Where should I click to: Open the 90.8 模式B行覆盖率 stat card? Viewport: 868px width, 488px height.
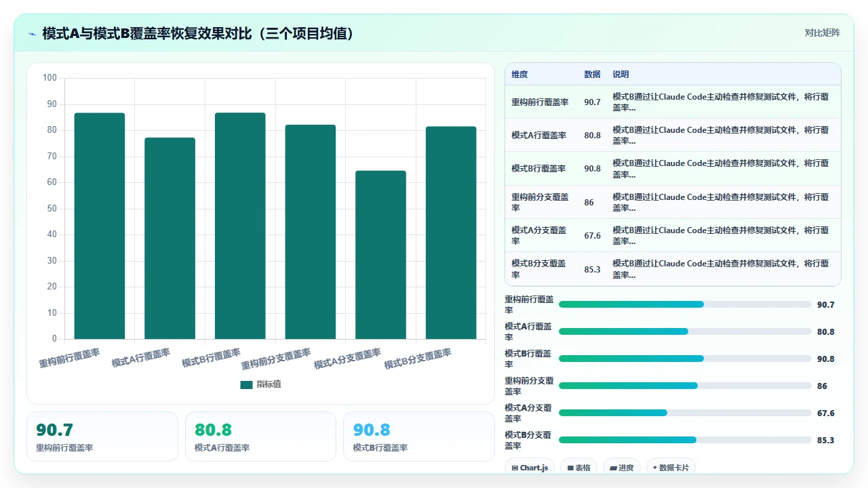click(419, 436)
